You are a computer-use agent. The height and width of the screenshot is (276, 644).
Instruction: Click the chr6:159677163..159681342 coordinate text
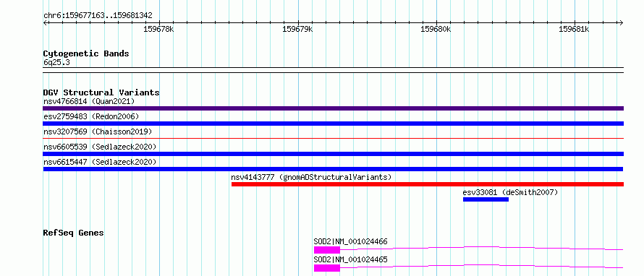[98, 16]
